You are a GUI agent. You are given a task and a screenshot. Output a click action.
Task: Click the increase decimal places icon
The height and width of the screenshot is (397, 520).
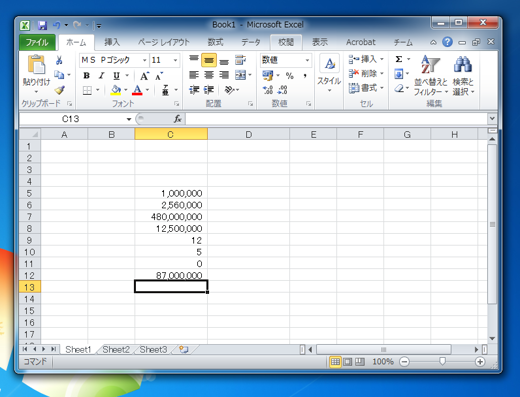(x=268, y=90)
